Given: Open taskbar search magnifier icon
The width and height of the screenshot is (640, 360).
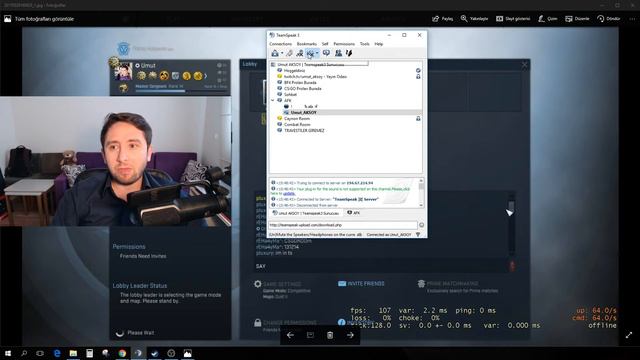Looking at the screenshot, I should (x=24, y=353).
